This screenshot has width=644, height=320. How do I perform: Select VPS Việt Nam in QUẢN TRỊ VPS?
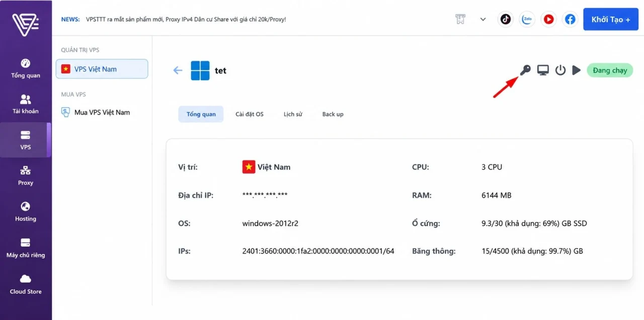point(102,69)
